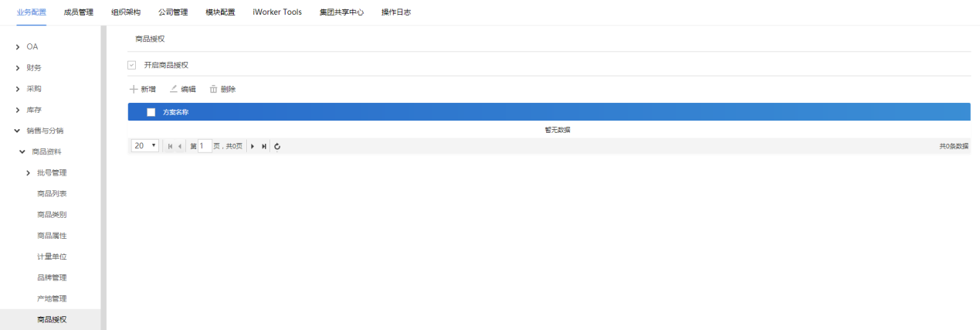Viewport: 980px width, 330px height.
Task: Click the 共0条数据 record count
Action: [954, 146]
